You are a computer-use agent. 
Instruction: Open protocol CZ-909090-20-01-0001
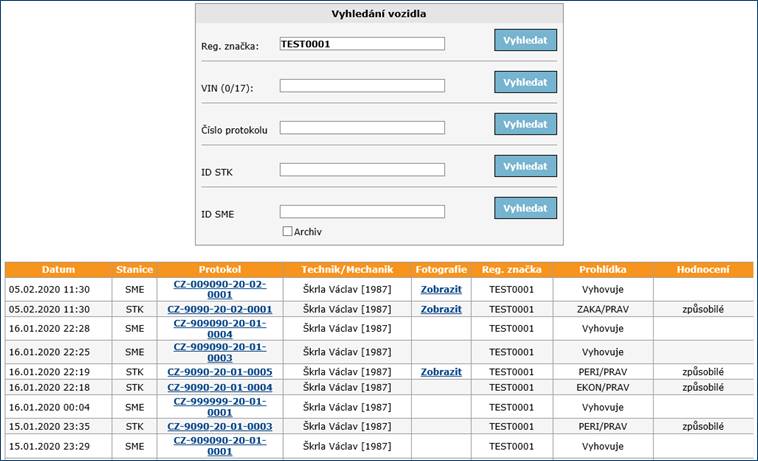click(220, 446)
